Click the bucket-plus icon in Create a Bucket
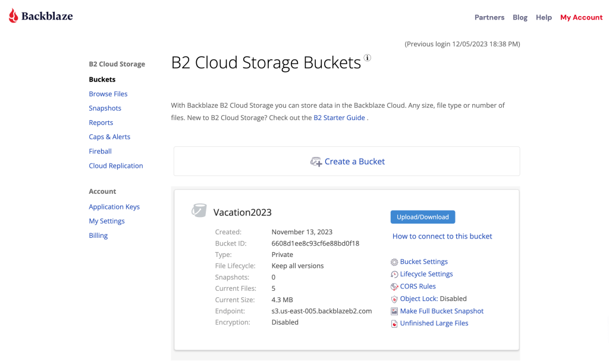Screen dimensions: 609x364 316,162
